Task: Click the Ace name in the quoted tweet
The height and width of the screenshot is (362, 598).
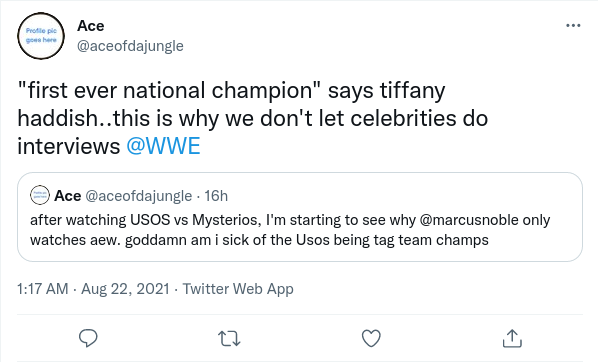Action: point(68,196)
